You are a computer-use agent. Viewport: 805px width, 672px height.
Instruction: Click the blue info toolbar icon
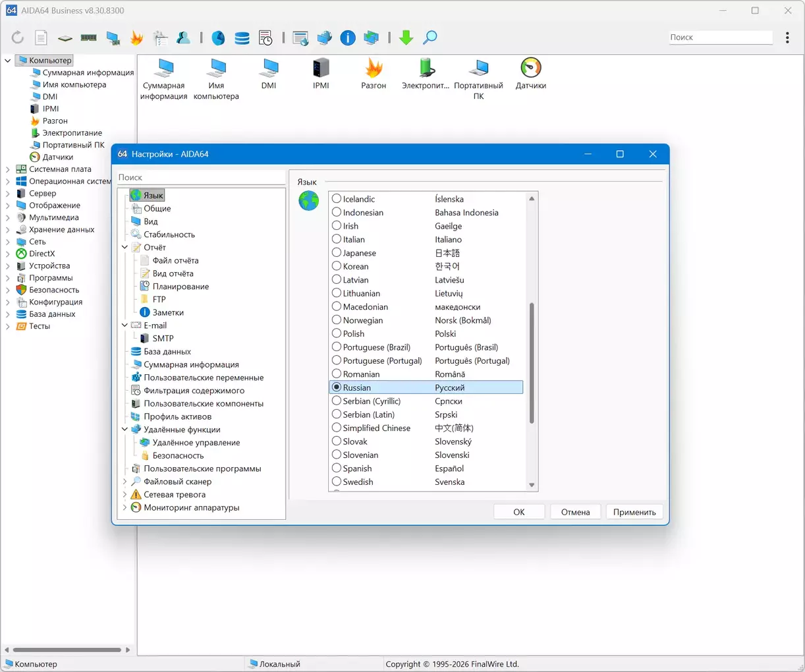pyautogui.click(x=348, y=38)
